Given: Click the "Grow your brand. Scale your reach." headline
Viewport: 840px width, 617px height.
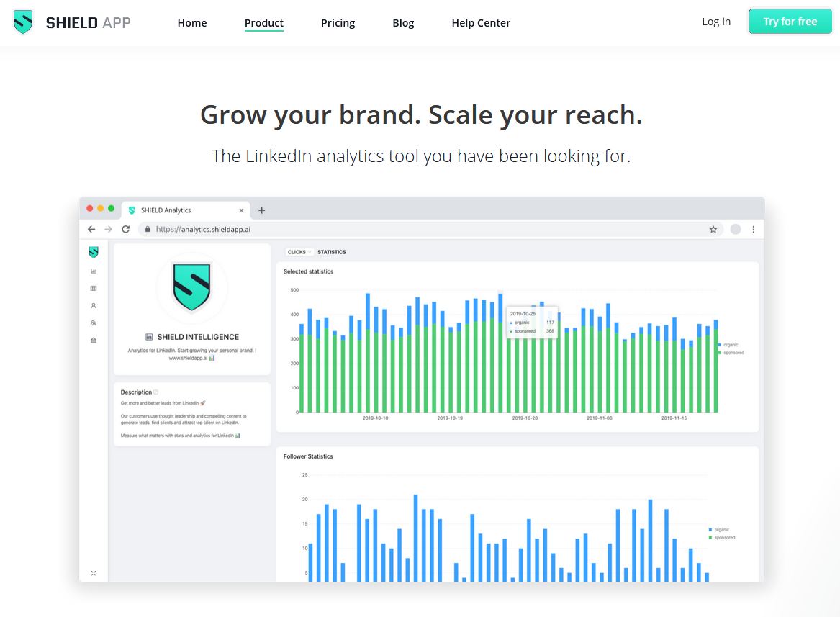Looking at the screenshot, I should [x=421, y=114].
